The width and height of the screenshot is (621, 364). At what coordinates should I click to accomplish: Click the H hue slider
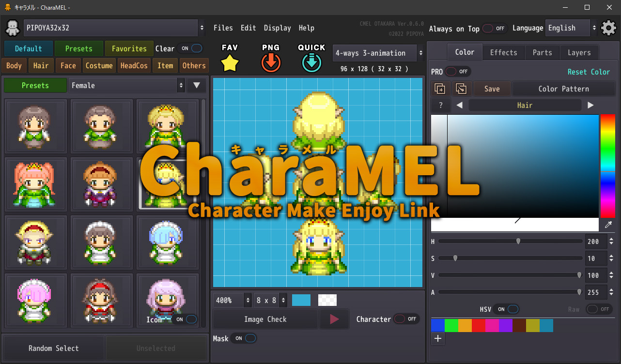tap(511, 241)
